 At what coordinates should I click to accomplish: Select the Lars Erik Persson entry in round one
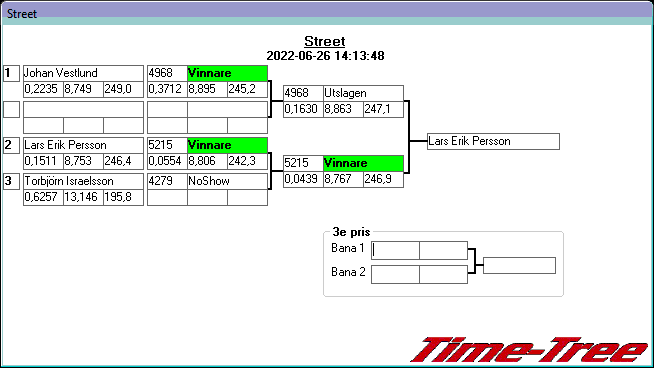83,145
